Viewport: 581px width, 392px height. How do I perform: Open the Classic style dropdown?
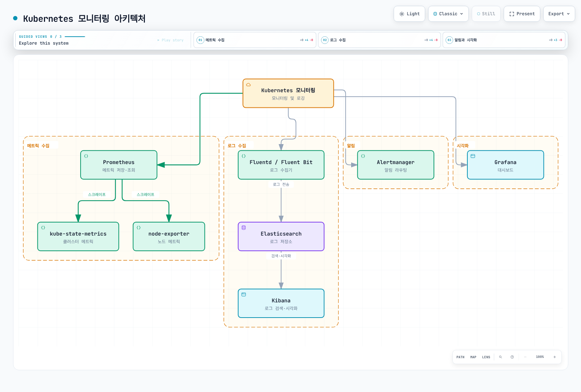point(448,14)
